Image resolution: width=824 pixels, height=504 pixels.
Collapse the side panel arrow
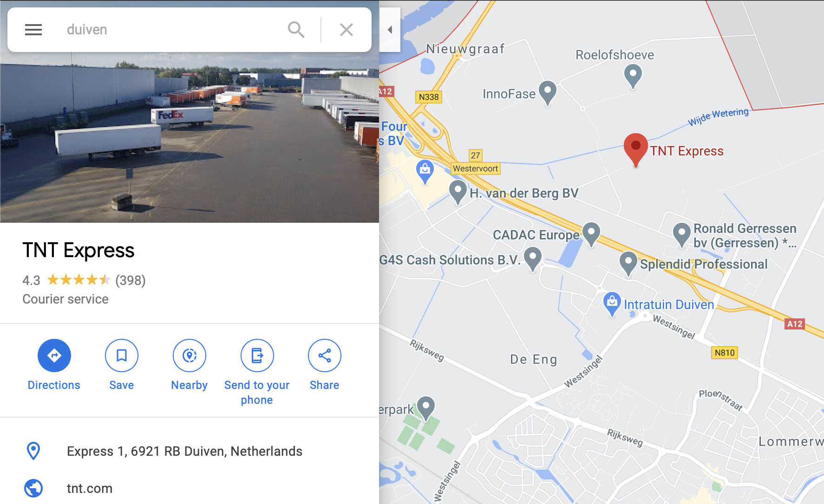[390, 30]
